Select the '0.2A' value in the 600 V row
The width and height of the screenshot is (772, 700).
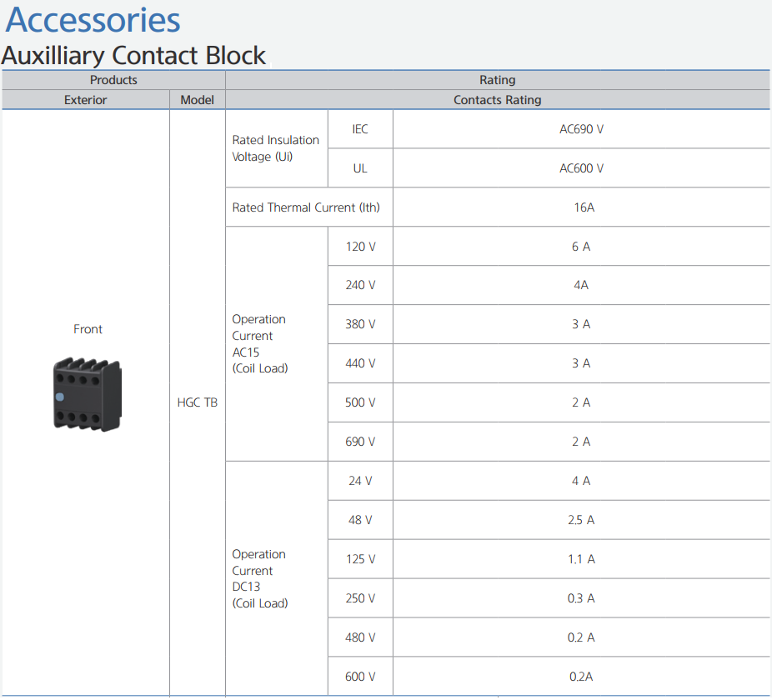[x=581, y=677]
